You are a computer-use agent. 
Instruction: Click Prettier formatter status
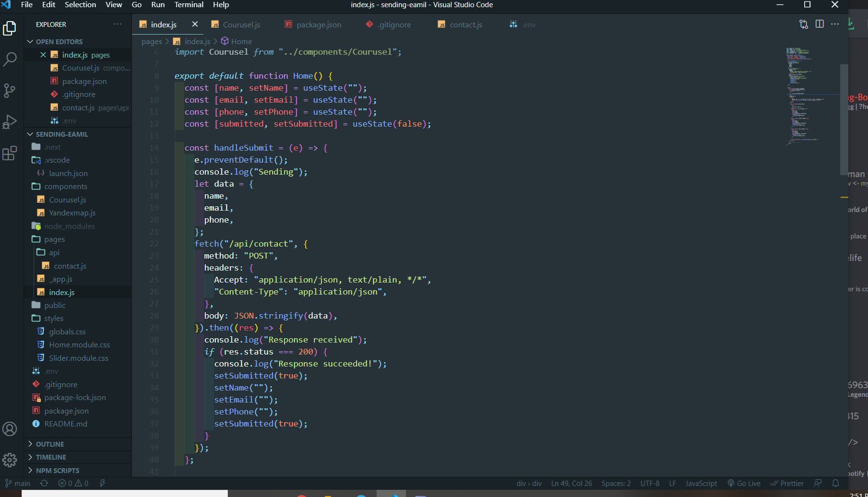(787, 483)
